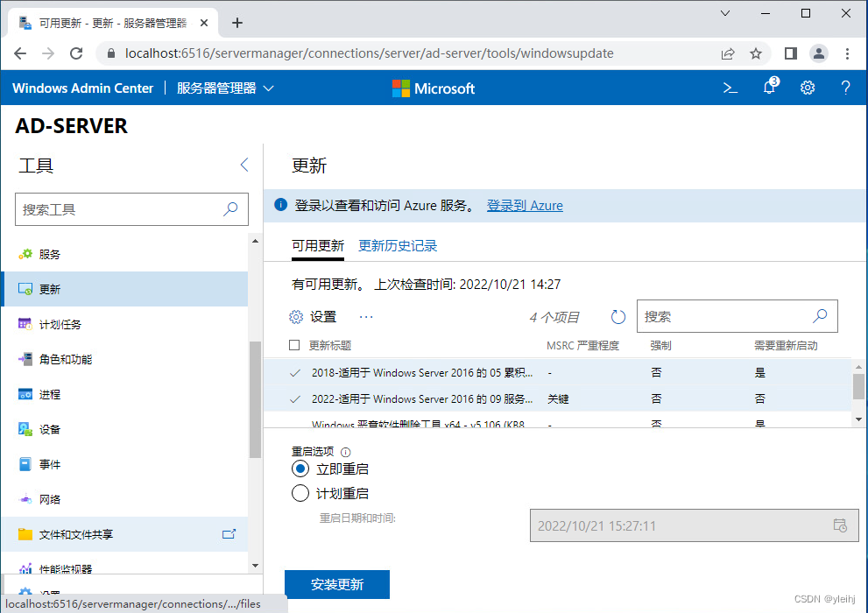Refresh the updates list with the circular arrow
The height and width of the screenshot is (613, 868).
(617, 316)
